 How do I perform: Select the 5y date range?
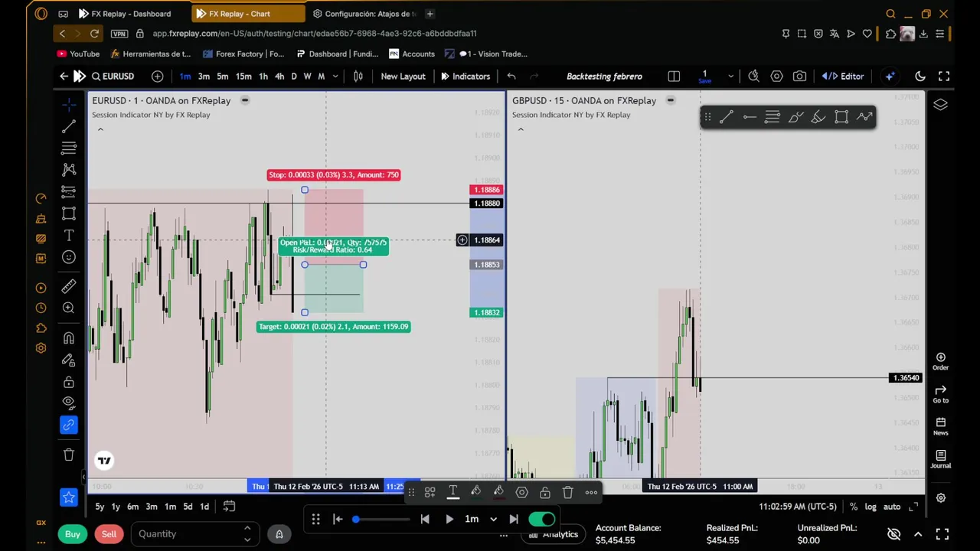coord(100,507)
